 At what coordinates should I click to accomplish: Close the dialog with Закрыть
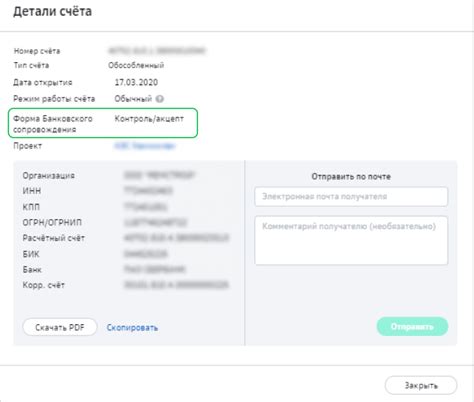[421, 385]
